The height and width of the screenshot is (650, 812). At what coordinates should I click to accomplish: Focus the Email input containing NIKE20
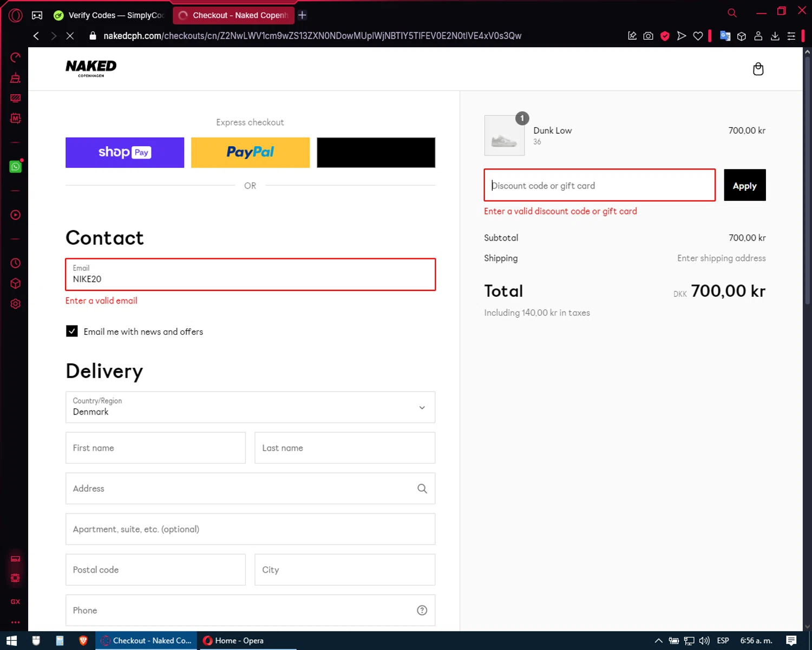[250, 274]
